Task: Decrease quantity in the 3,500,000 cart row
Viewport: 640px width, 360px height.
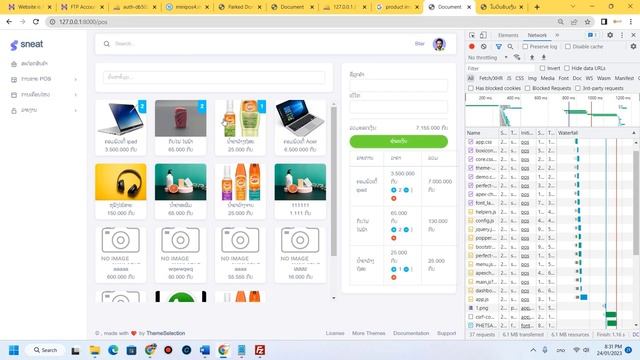Action: point(406,190)
